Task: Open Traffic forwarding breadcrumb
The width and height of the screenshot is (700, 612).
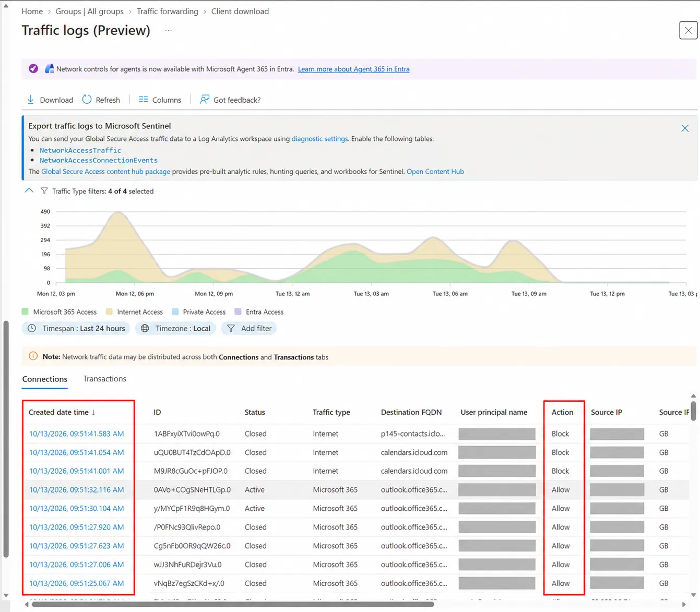Action: pos(168,11)
